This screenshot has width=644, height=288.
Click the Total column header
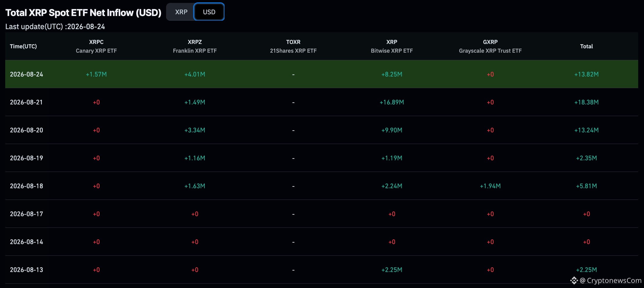(586, 46)
